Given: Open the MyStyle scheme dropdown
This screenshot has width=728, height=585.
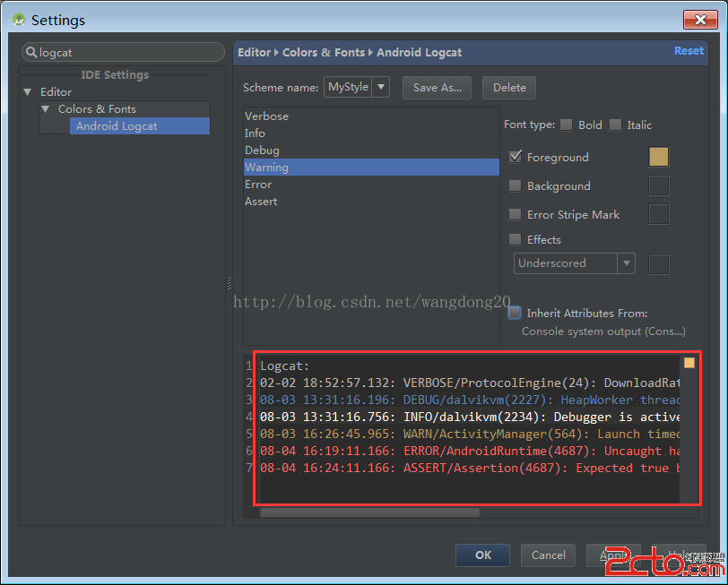Looking at the screenshot, I should point(356,87).
